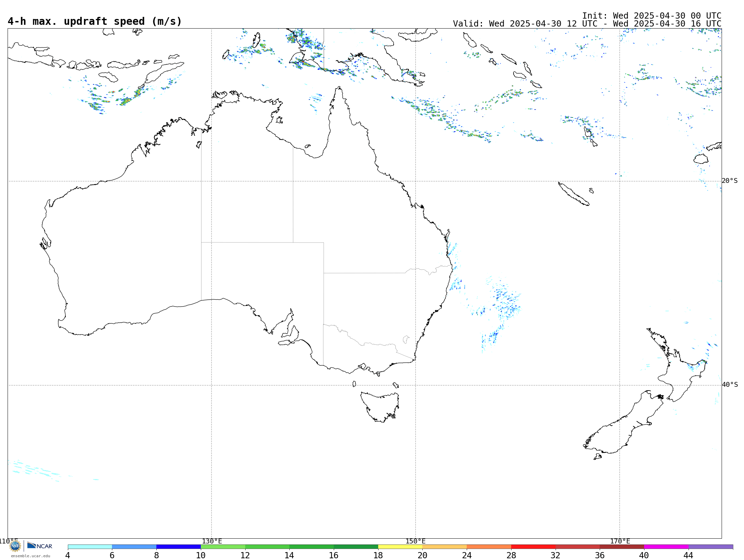Pick the light green 10–12 colorbar swatch
Viewport: 744px width, 560px height.
pos(223,547)
